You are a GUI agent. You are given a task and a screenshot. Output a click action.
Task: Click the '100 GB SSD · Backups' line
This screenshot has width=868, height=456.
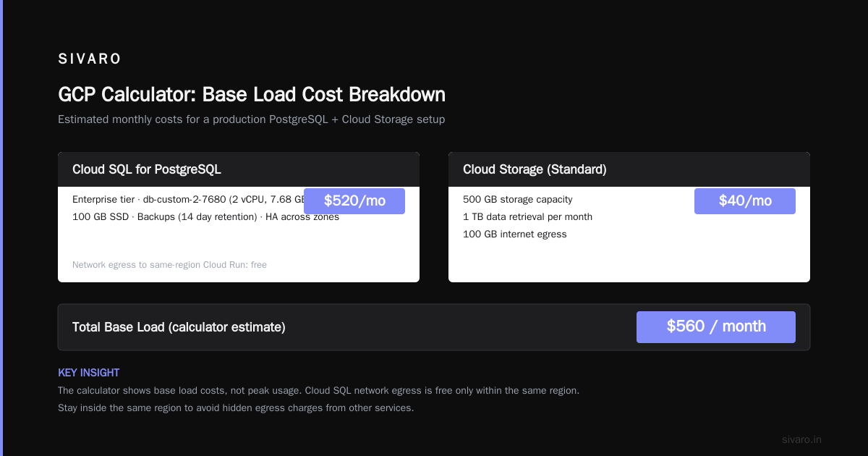(x=206, y=216)
